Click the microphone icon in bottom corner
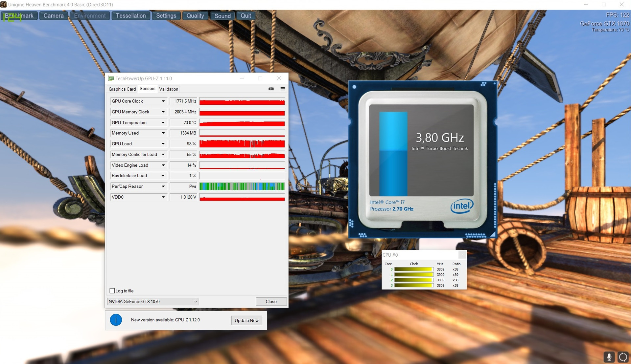Image resolution: width=631 pixels, height=364 pixels. [x=609, y=357]
